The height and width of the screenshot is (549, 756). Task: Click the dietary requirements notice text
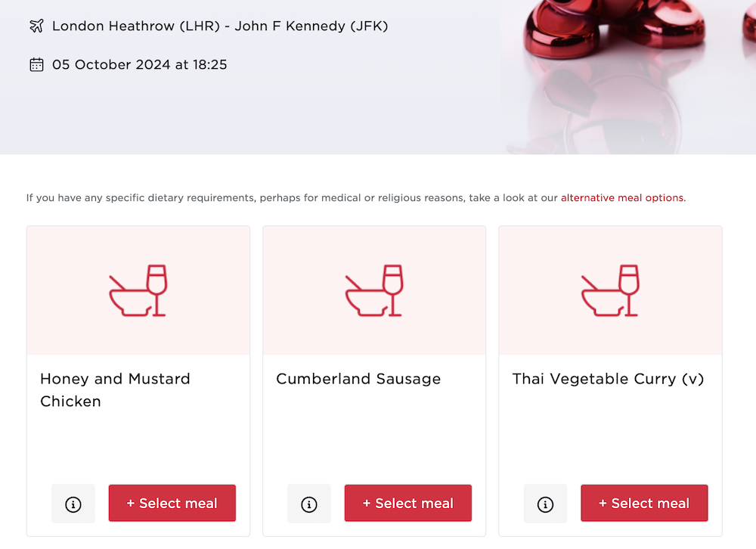[356, 198]
